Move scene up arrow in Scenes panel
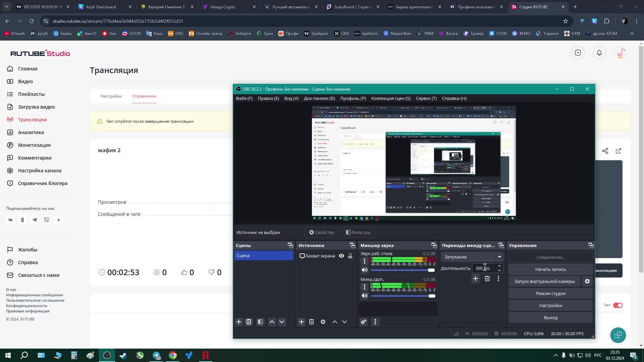Viewport: 644px width, 362px height. point(272,322)
